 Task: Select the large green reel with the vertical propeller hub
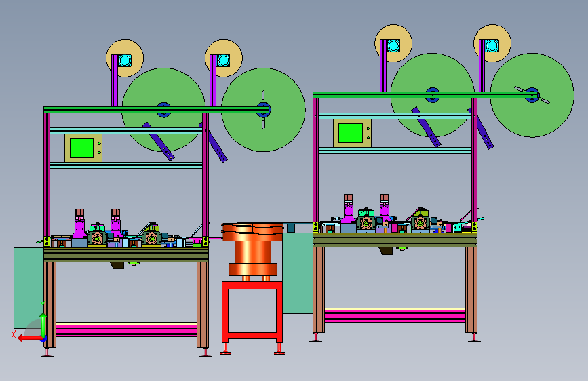click(263, 110)
